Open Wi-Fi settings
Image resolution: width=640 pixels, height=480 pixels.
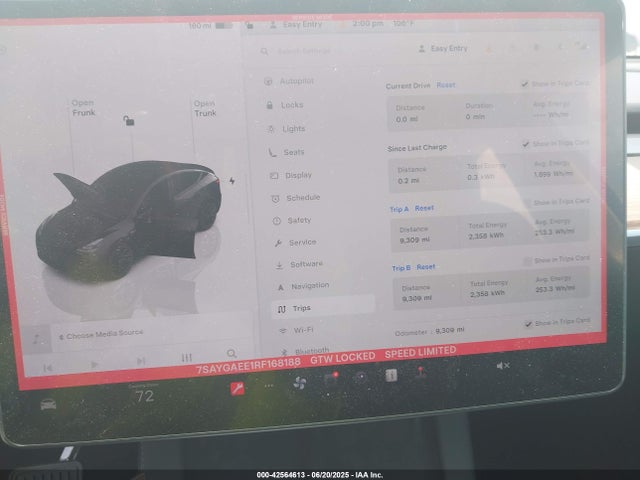tap(297, 330)
